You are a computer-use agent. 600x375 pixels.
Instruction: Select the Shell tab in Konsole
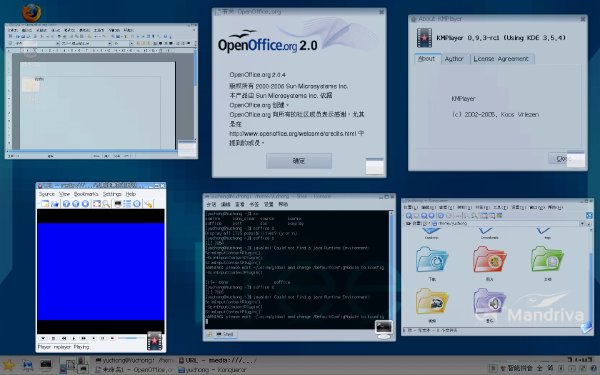coord(225,334)
